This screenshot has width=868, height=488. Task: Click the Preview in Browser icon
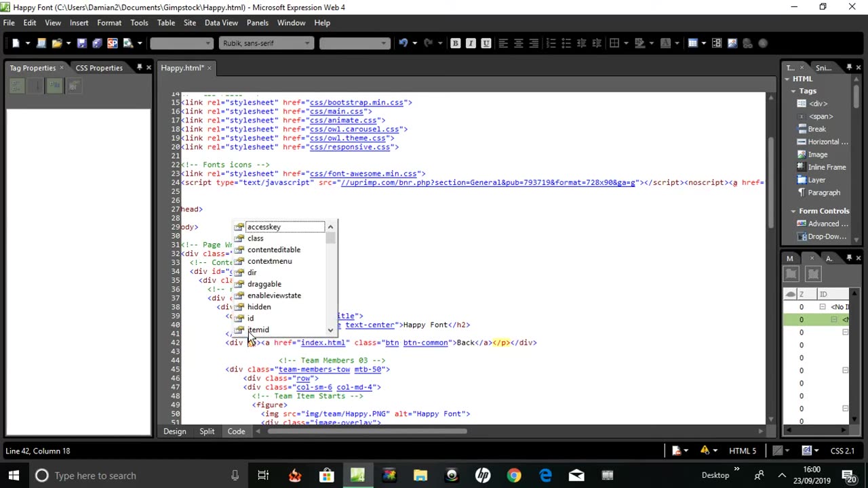127,43
